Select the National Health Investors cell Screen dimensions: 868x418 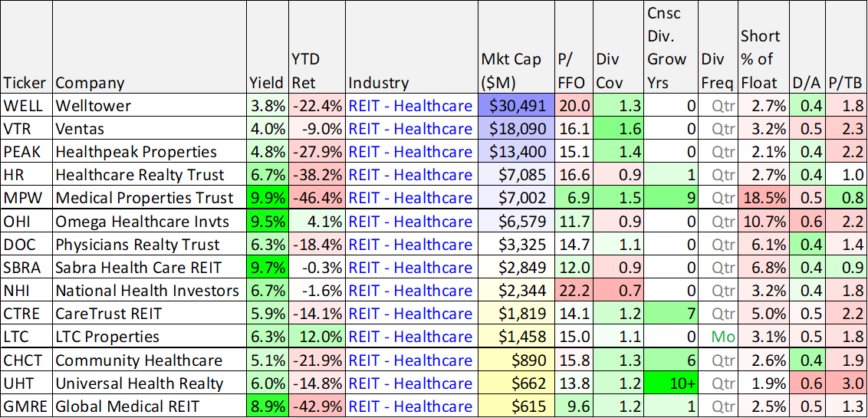click(150, 291)
